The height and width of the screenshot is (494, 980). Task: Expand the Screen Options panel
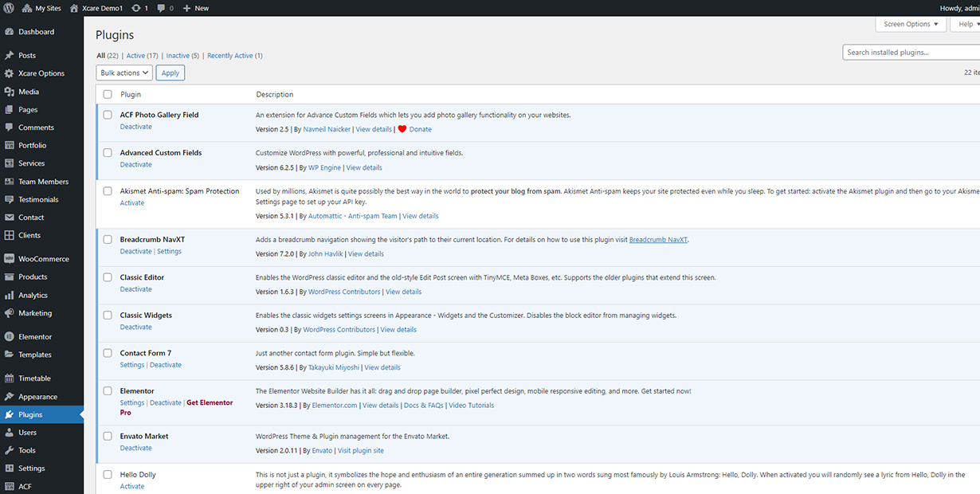(x=911, y=24)
